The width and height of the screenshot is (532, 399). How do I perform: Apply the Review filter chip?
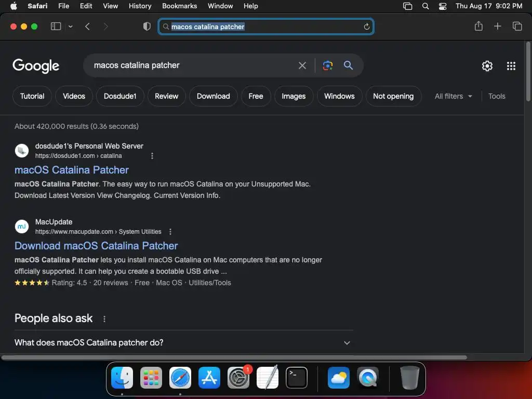point(167,96)
